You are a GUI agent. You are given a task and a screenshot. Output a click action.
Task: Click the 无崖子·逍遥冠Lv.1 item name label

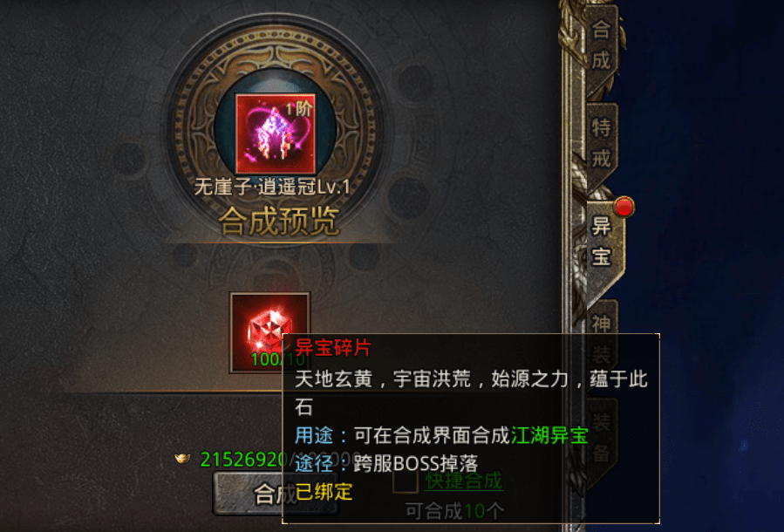pyautogui.click(x=272, y=187)
